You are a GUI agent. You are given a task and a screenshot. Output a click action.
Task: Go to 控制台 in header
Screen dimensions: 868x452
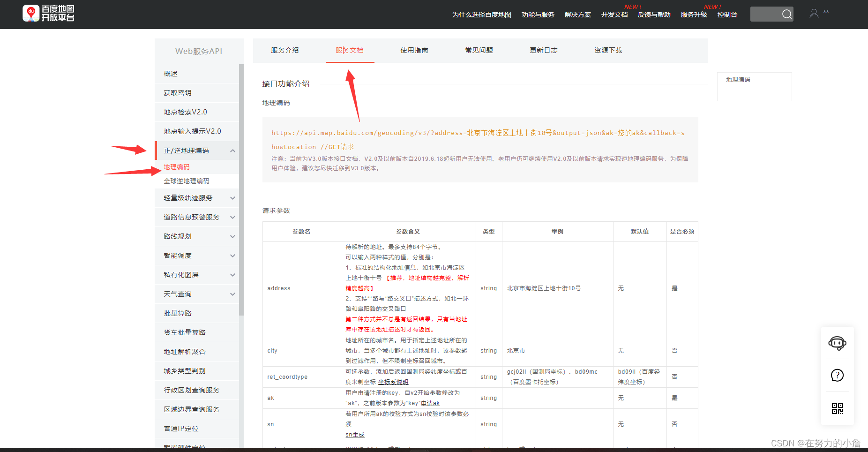click(x=727, y=15)
